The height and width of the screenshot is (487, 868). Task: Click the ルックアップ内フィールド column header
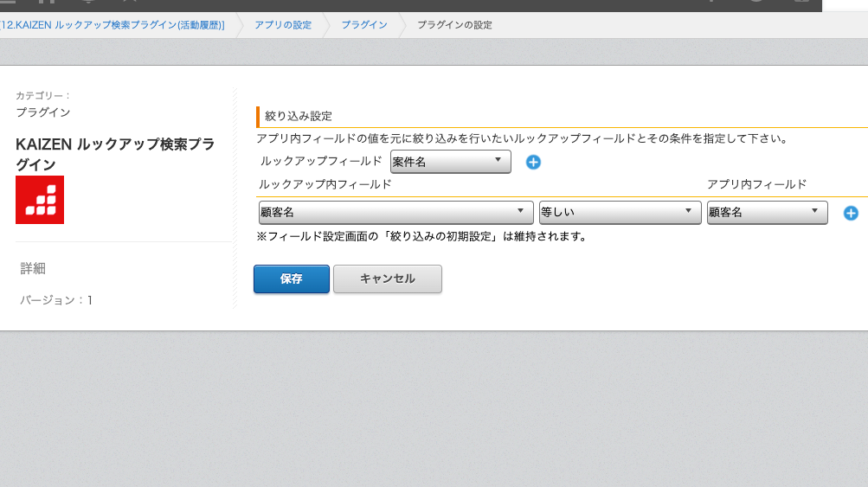(325, 184)
